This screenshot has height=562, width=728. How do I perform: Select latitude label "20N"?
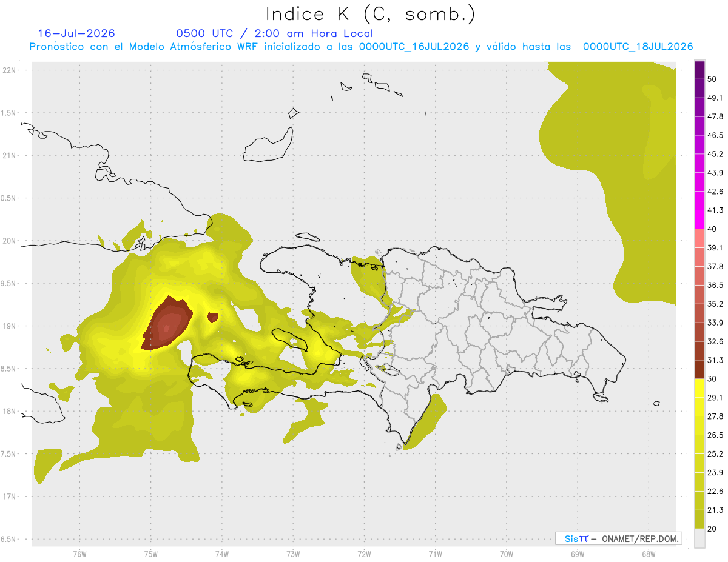[x=10, y=241]
